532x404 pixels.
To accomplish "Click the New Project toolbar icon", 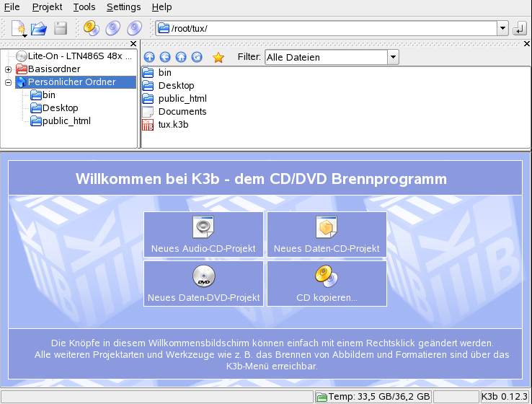I will coord(19,28).
